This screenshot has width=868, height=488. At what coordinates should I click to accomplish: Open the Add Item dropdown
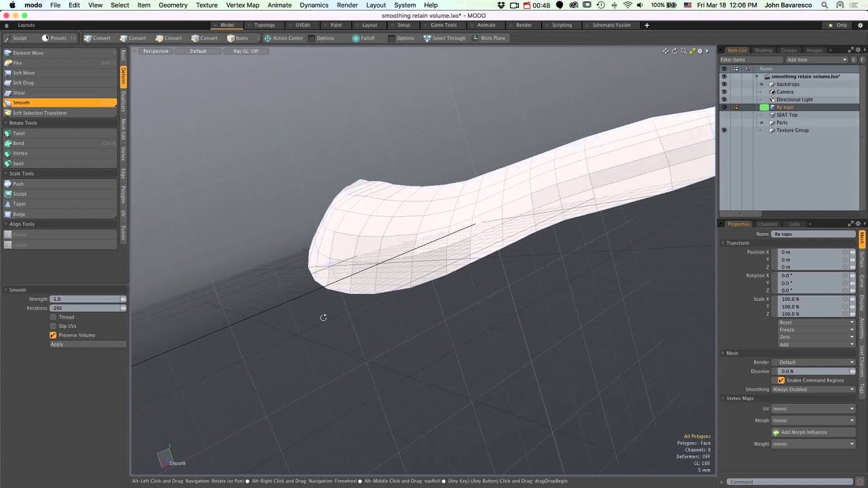[x=816, y=60]
